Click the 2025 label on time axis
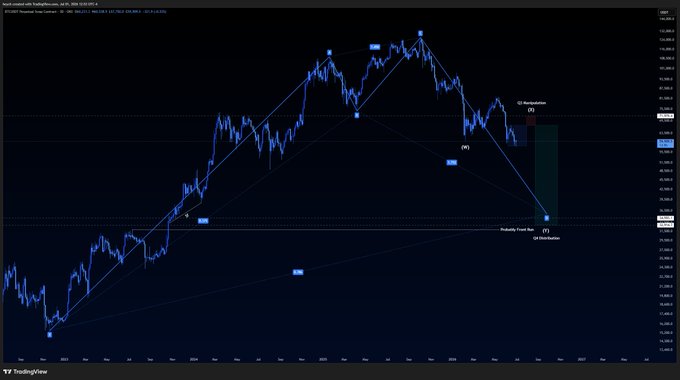Image resolution: width=680 pixels, height=380 pixels. click(323, 360)
